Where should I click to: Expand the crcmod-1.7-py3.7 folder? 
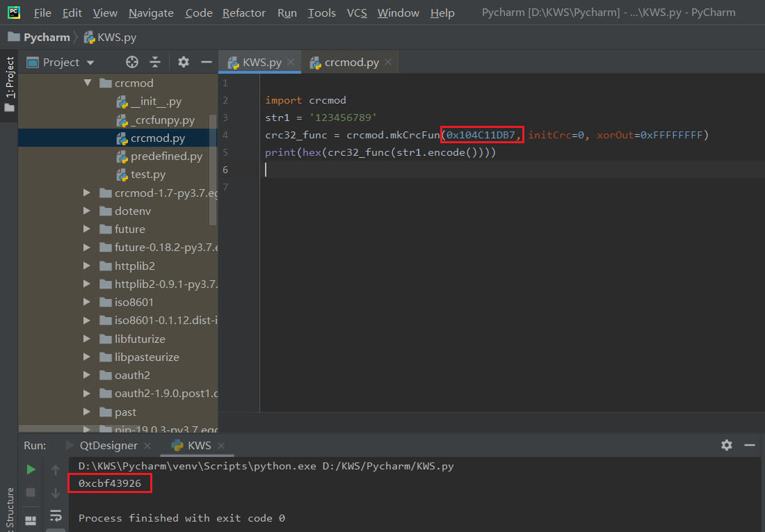click(87, 193)
